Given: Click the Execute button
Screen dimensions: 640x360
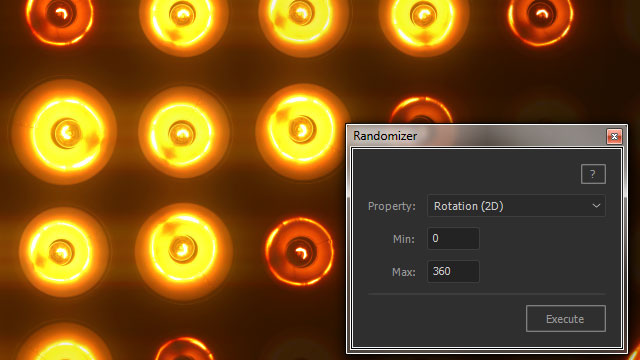Looking at the screenshot, I should pos(566,318).
